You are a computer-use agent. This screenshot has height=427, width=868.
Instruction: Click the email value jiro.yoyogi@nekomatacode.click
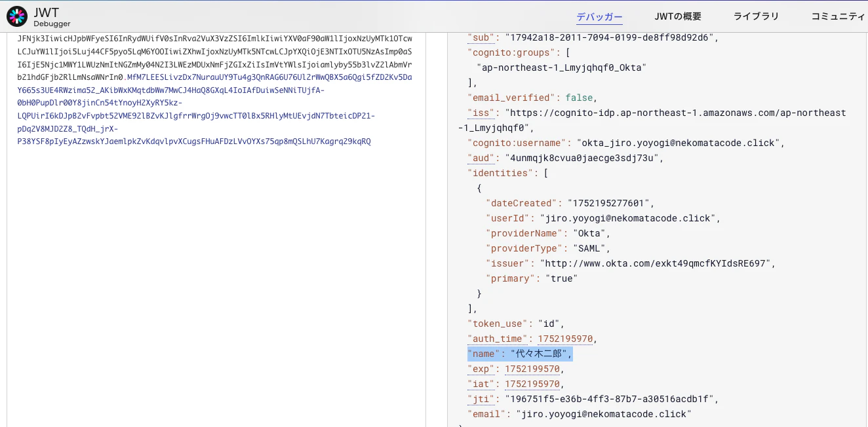click(603, 414)
